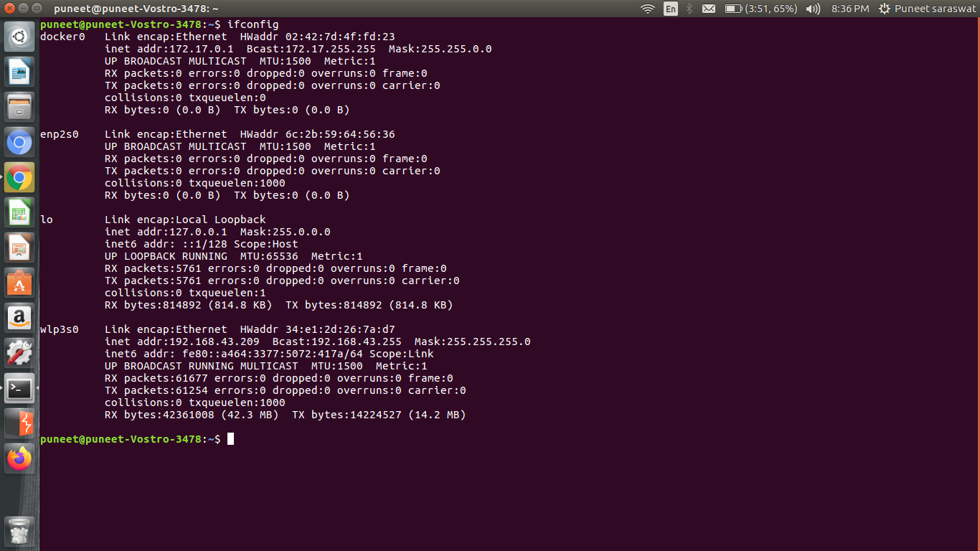Screen dimensions: 980x551
Task: Open LibreOffice Impress presentation app
Action: pyautogui.click(x=19, y=248)
